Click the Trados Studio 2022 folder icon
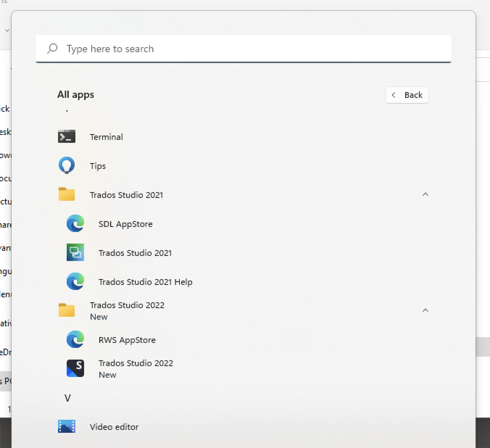Screen dimensions: 490x448 point(66,310)
